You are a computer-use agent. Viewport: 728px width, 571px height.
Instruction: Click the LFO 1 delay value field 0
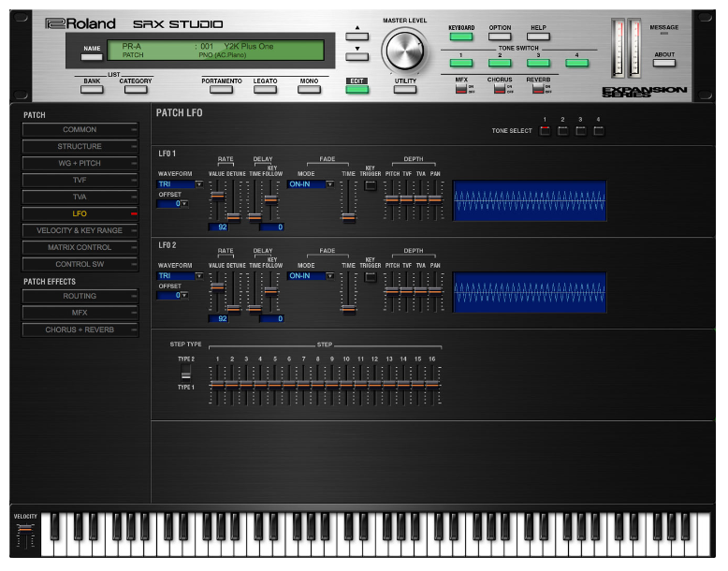(x=271, y=227)
